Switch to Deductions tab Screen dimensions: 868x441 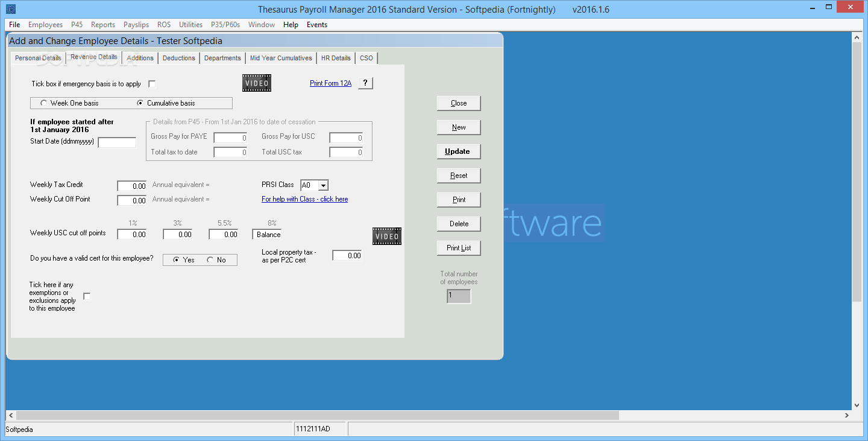[179, 58]
